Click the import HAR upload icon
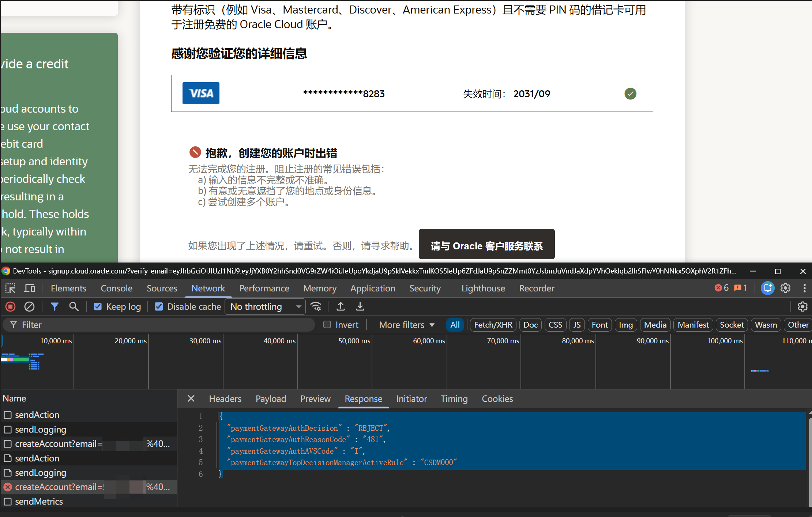The image size is (812, 517). click(341, 306)
